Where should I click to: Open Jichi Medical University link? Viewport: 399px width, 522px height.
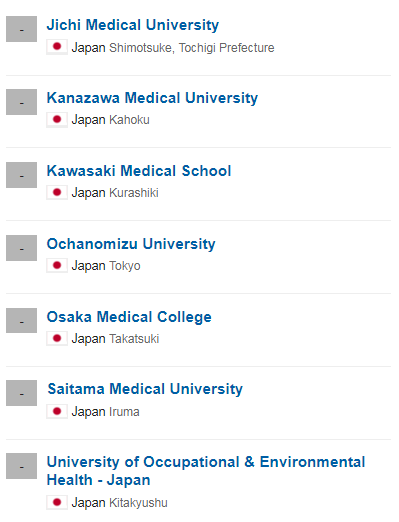133,25
